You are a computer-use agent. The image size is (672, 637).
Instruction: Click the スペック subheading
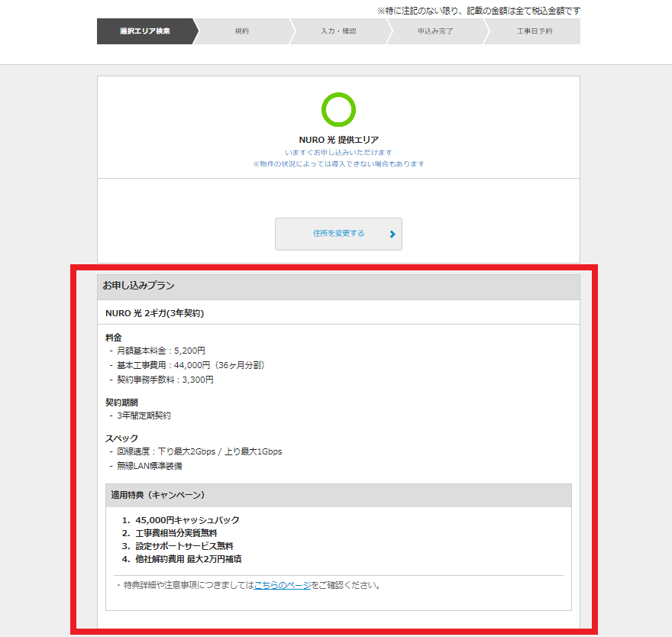[121, 438]
